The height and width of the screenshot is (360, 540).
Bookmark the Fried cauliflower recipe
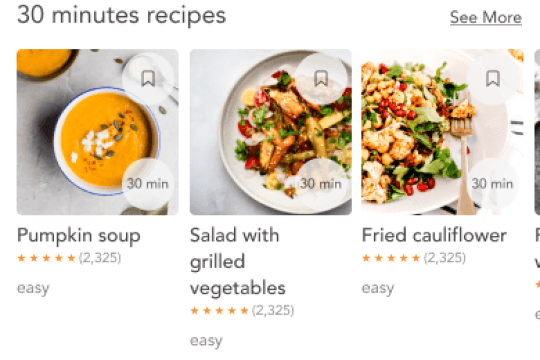tap(493, 79)
